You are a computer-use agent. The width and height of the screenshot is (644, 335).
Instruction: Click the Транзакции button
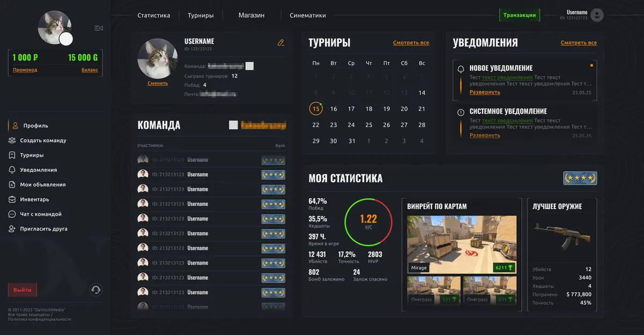pos(519,15)
